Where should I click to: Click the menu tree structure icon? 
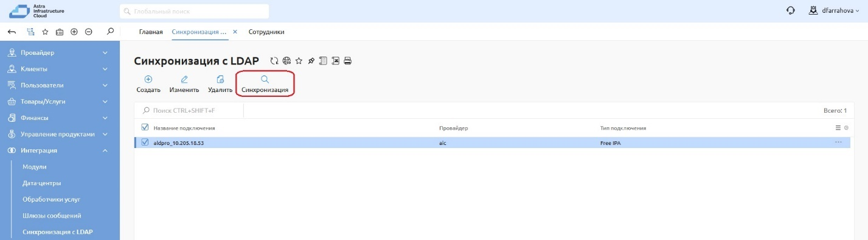(x=30, y=32)
